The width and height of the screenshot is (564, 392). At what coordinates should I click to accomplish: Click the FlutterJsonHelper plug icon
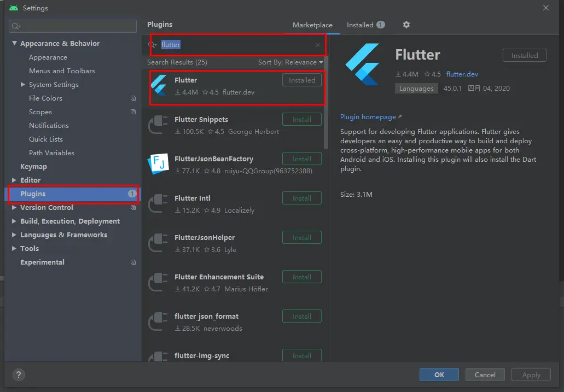pyautogui.click(x=158, y=243)
